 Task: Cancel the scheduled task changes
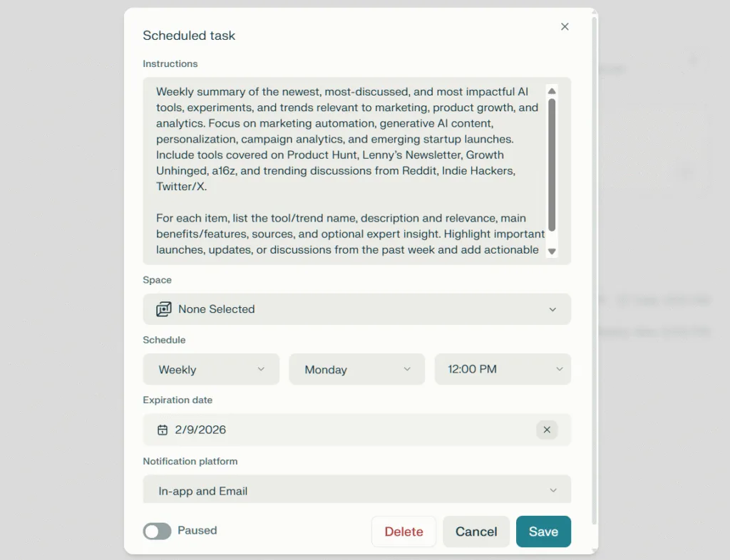click(x=475, y=532)
